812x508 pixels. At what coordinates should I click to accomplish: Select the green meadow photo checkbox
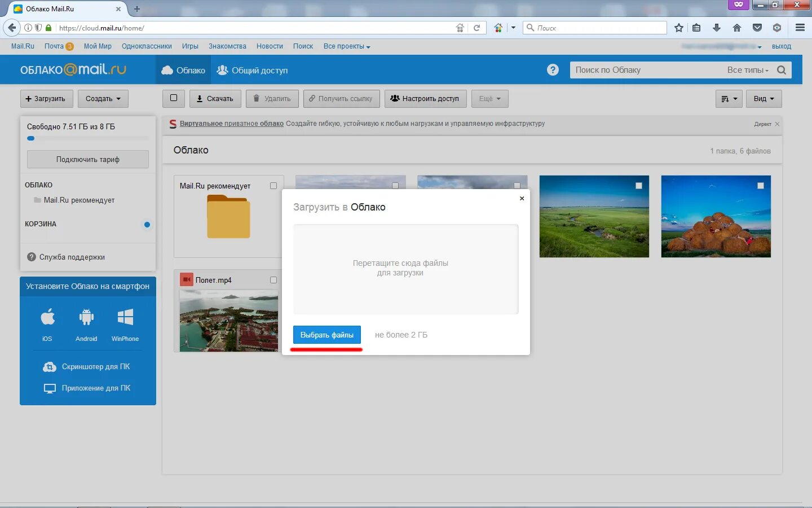tap(639, 186)
